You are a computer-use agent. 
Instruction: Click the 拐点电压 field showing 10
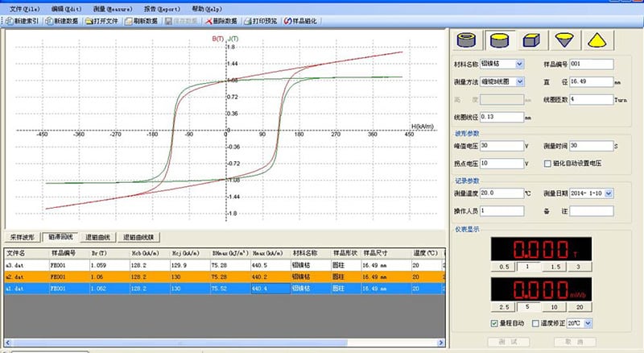coord(502,164)
